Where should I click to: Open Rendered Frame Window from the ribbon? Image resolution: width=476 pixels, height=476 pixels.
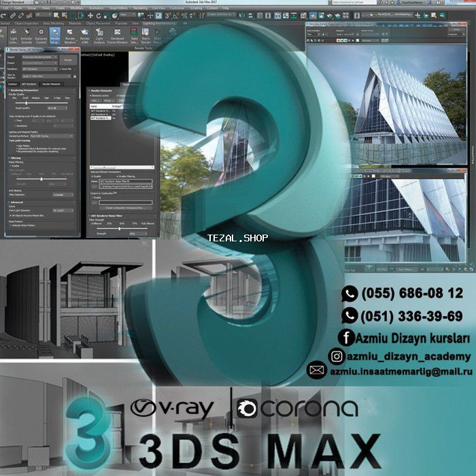pyautogui.click(x=118, y=36)
